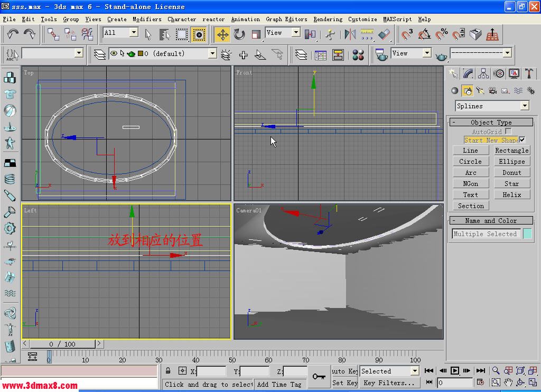Toggle the Spinner Snap button
The image size is (541, 392).
(x=459, y=34)
